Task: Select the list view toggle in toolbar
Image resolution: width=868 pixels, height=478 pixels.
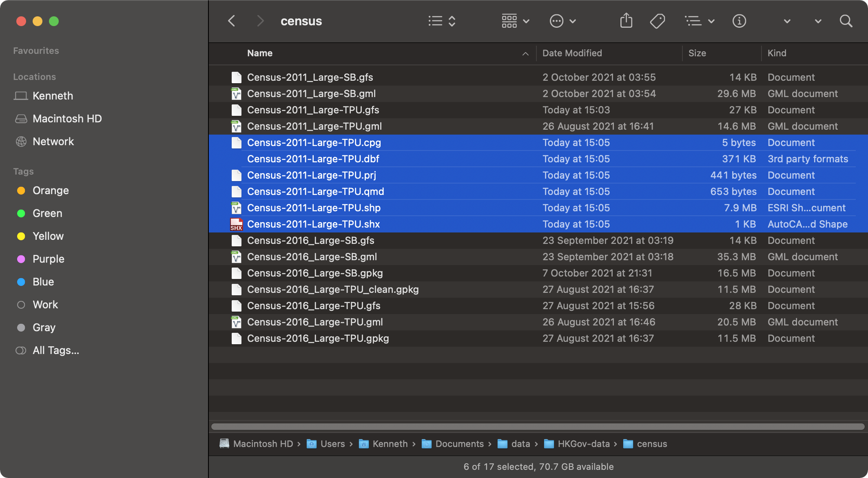Action: (x=442, y=20)
